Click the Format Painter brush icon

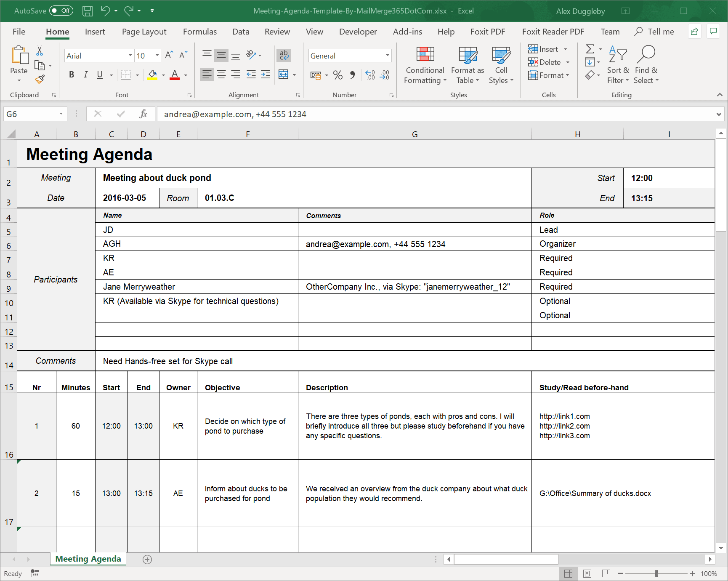pyautogui.click(x=40, y=79)
